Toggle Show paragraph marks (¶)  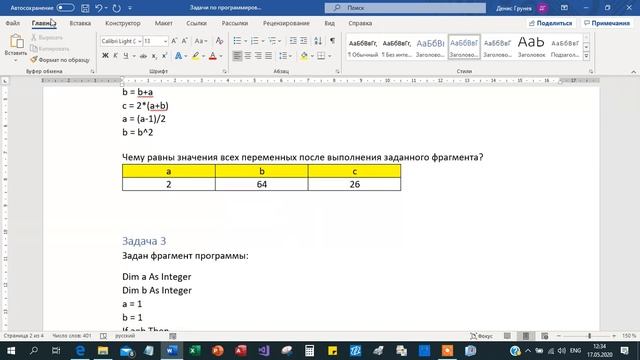[333, 41]
